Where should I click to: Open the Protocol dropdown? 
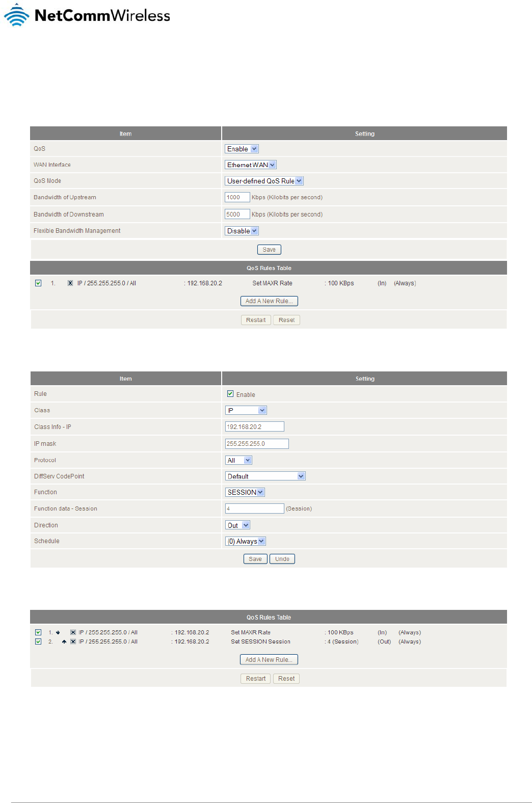pyautogui.click(x=239, y=460)
